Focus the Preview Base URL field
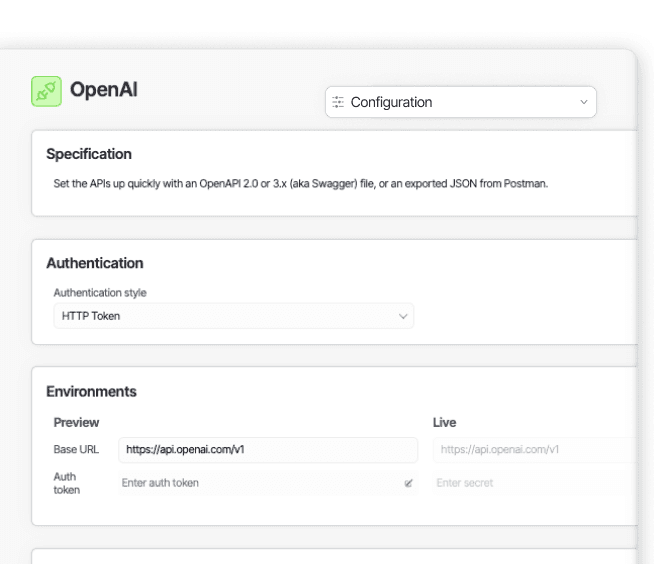This screenshot has width=654, height=564. (268, 450)
